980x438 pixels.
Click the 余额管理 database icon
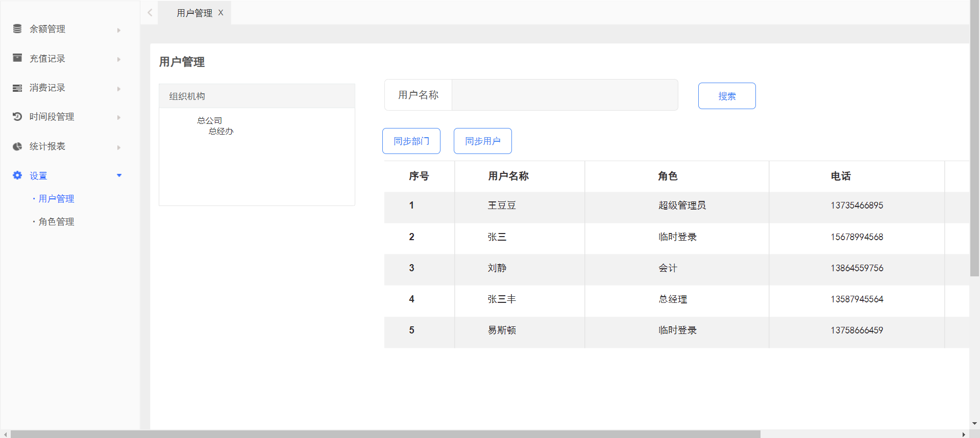click(17, 29)
